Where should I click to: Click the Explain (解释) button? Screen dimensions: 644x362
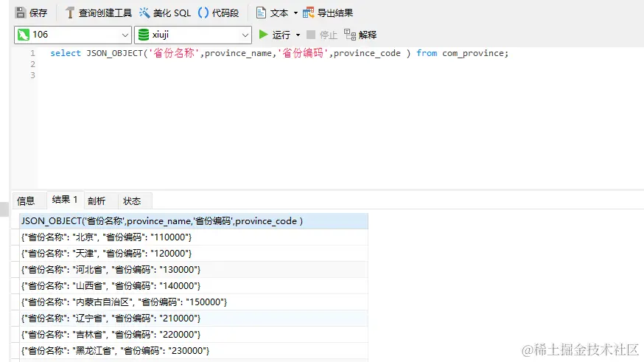point(360,35)
